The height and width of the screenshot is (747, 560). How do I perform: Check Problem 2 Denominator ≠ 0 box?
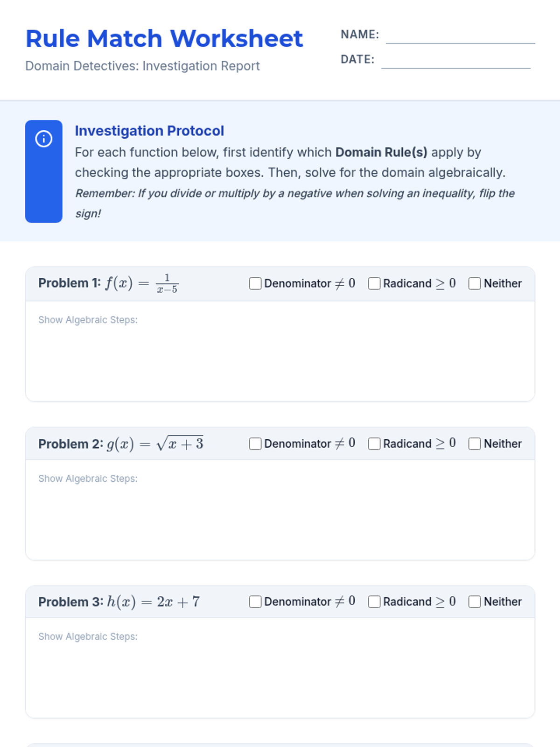tap(255, 444)
